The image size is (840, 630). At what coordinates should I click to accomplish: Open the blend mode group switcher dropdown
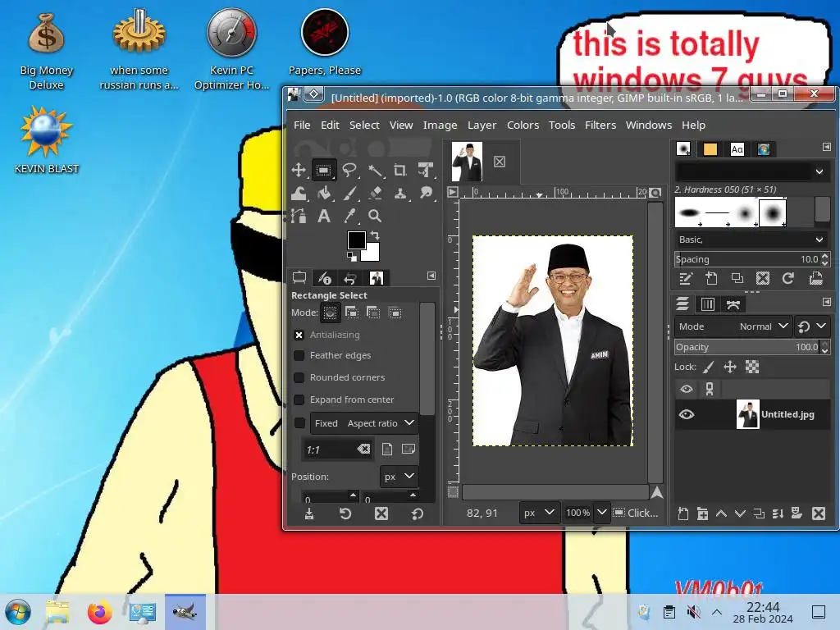pos(812,326)
